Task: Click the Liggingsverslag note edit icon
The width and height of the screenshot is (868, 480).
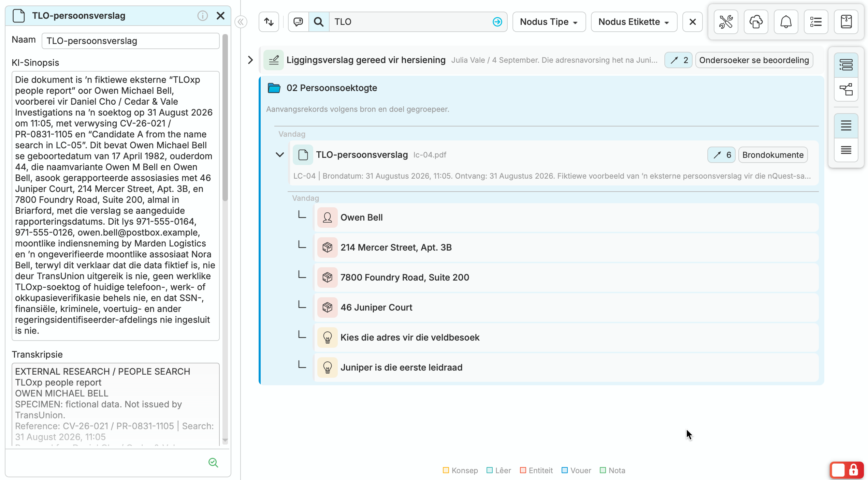Action: 273,60
